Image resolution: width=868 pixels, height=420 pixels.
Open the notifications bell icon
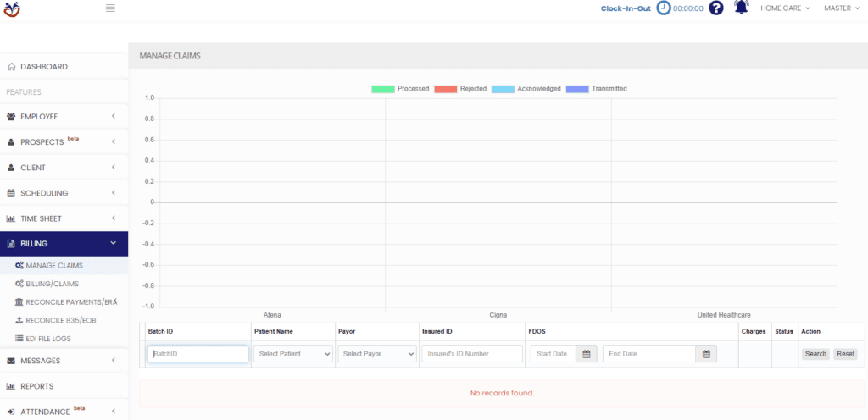pos(741,8)
